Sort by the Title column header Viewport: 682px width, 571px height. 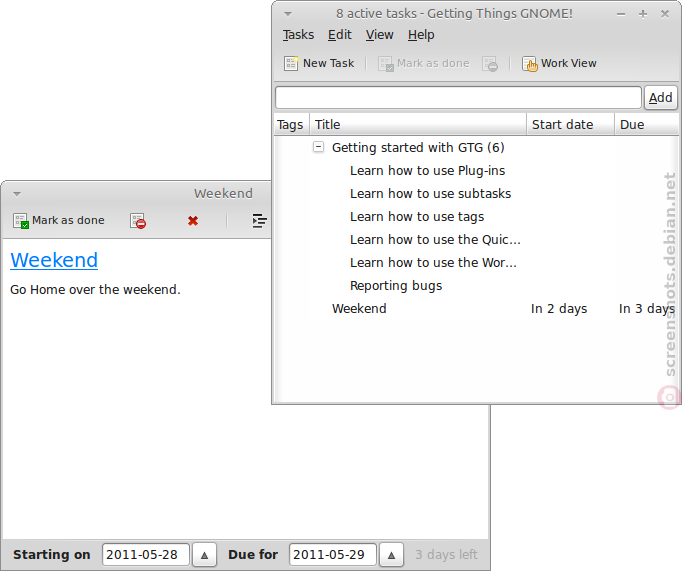tap(418, 125)
